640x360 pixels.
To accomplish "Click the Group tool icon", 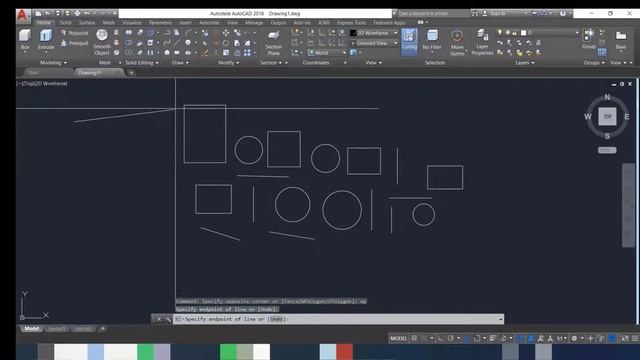I will pos(589,39).
